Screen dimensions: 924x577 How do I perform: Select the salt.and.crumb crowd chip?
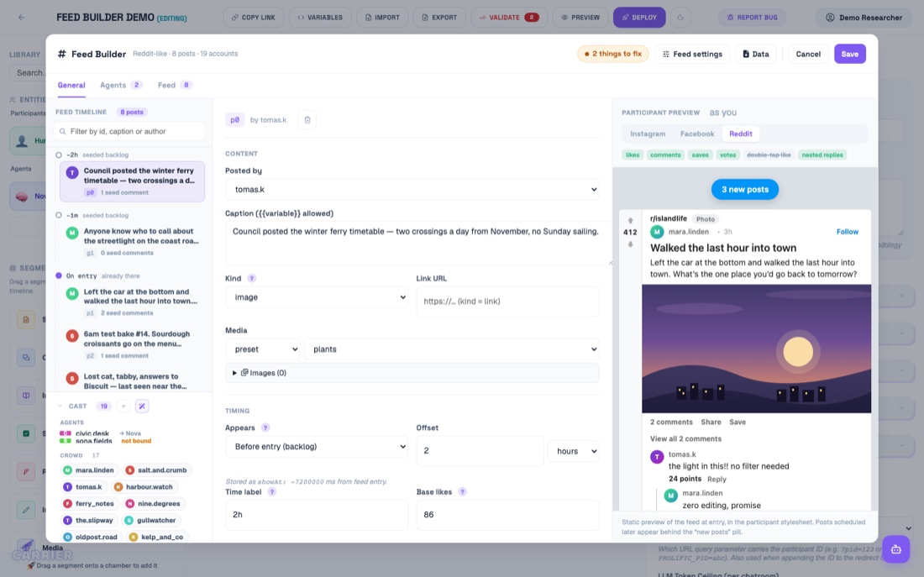pyautogui.click(x=157, y=469)
